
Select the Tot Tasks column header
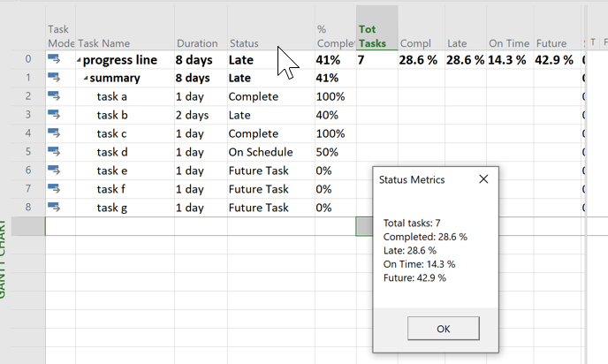pos(376,36)
